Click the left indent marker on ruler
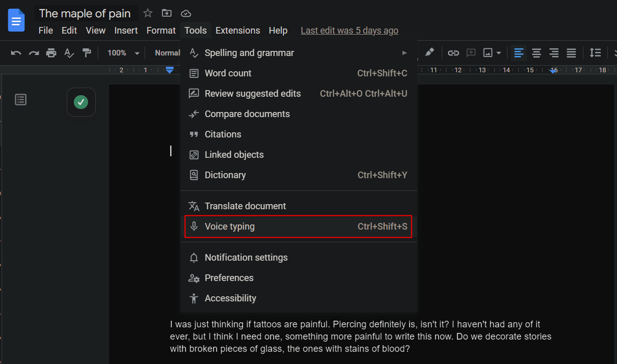 pos(170,70)
